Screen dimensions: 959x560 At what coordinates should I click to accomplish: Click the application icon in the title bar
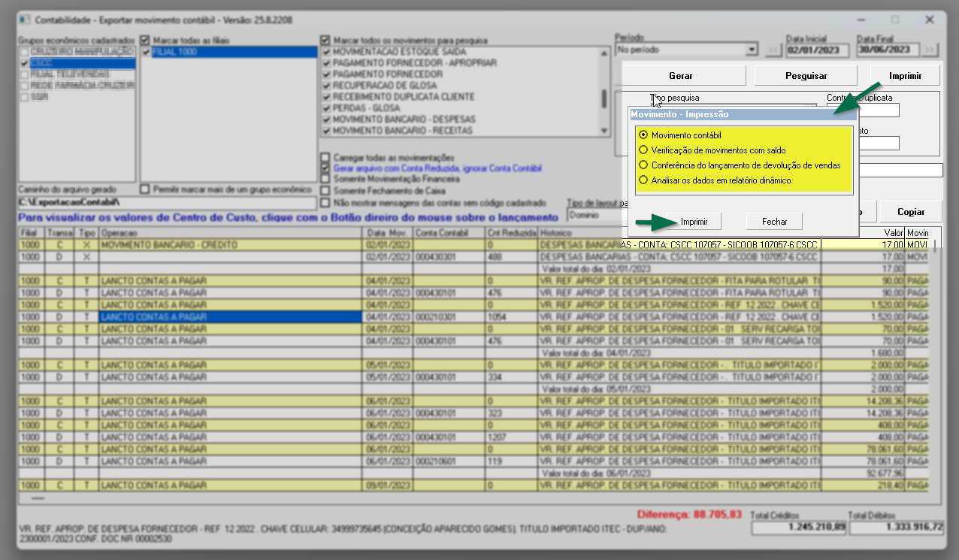click(x=24, y=19)
